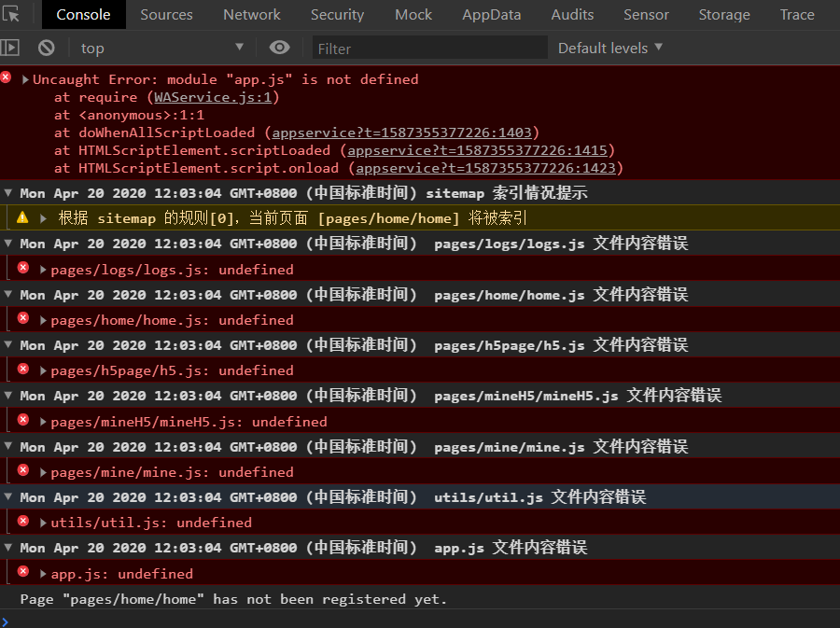Click error icon for pages/logs/logs.js
This screenshot has height=628, width=840.
(23, 267)
